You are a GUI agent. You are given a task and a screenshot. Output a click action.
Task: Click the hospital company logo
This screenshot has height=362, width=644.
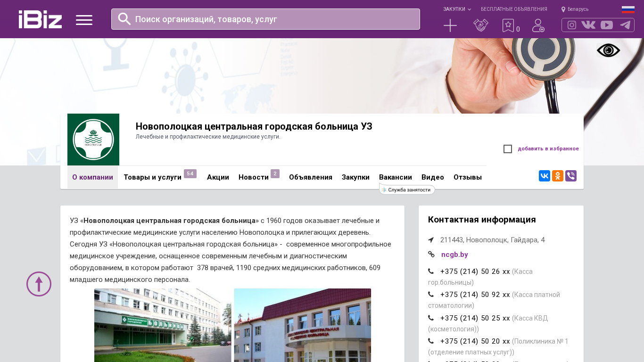(x=93, y=140)
